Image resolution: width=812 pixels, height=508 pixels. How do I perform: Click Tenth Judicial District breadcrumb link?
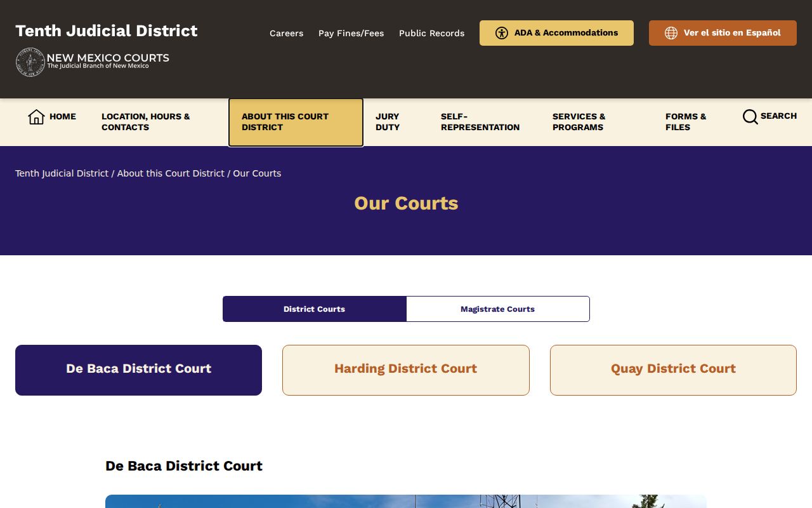[x=62, y=173]
